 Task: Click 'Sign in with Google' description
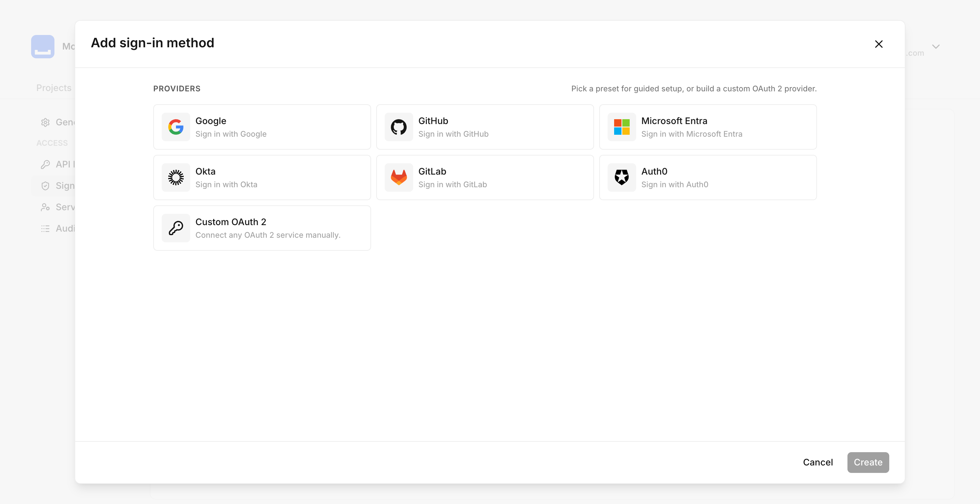(x=231, y=134)
